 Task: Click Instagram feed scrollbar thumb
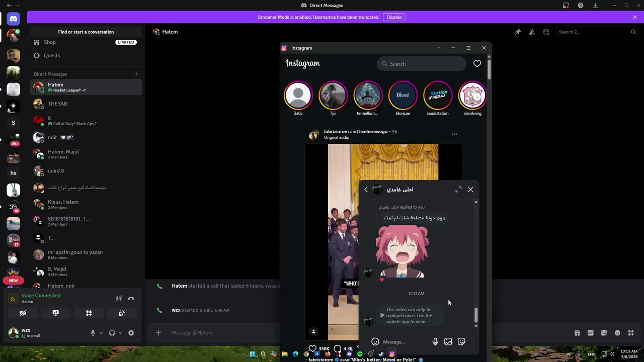[489, 68]
